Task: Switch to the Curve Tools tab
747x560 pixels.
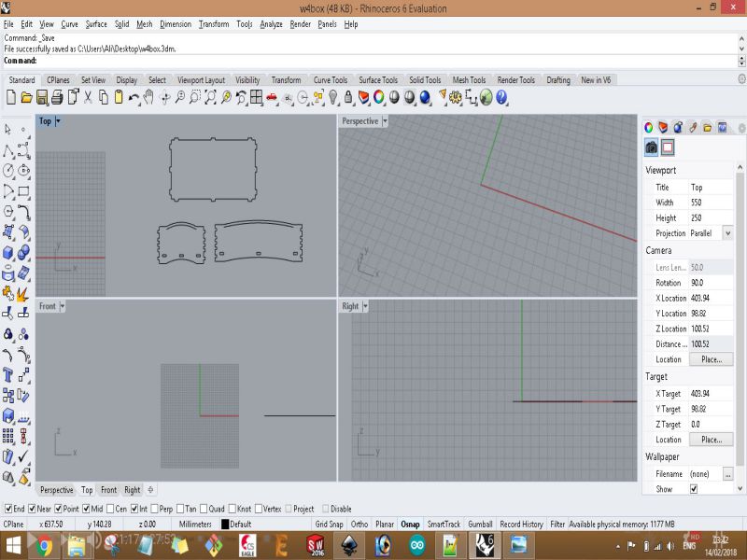Action: pos(331,80)
